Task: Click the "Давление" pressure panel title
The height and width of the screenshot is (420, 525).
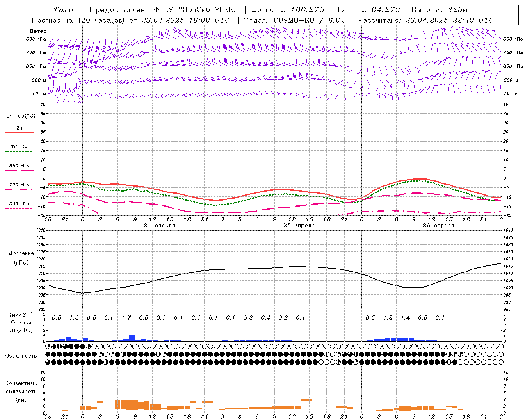Action: click(x=21, y=253)
